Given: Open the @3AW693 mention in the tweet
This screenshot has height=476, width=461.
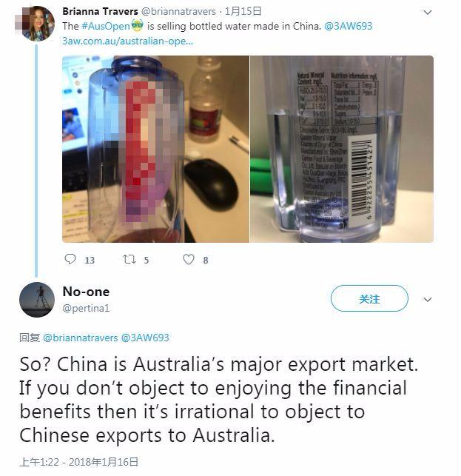Looking at the screenshot, I should [x=348, y=26].
